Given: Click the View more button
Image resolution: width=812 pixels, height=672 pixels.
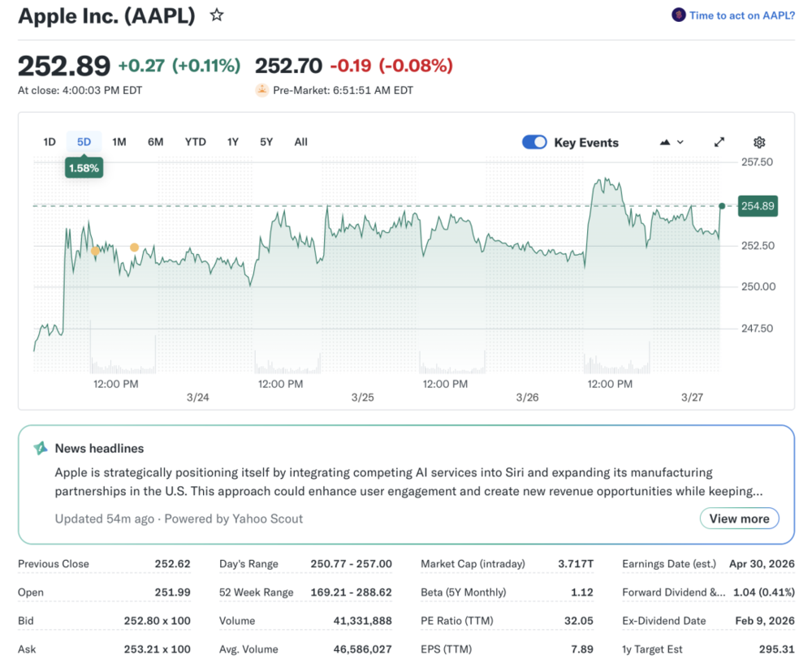Looking at the screenshot, I should point(739,519).
